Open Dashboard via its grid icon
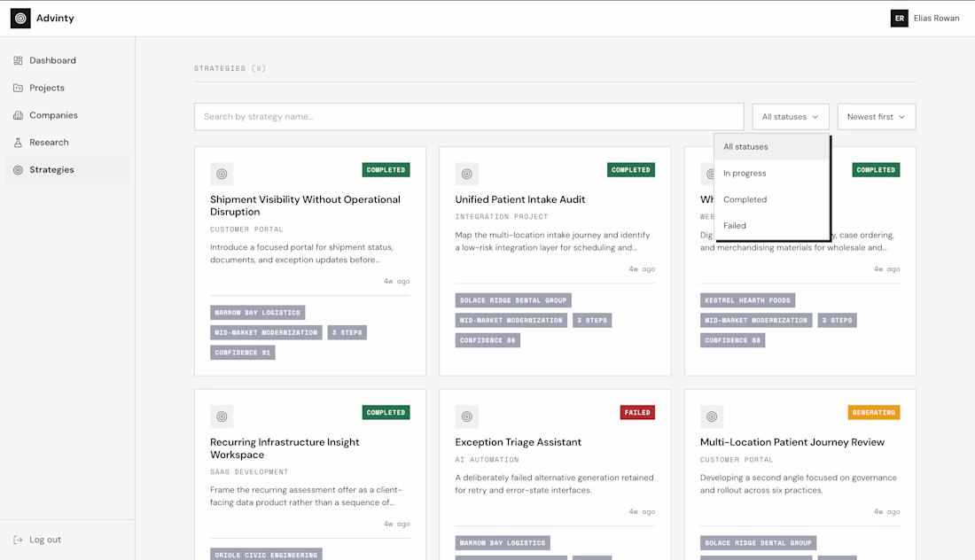This screenshot has height=560, width=975. (18, 60)
